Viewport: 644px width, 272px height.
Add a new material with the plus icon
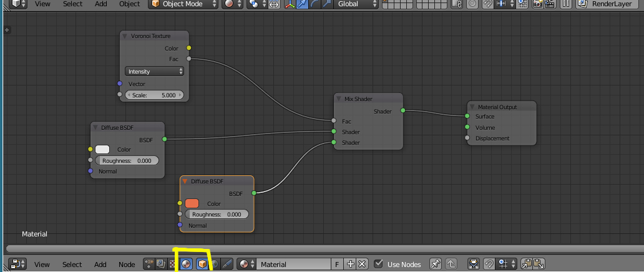point(351,265)
